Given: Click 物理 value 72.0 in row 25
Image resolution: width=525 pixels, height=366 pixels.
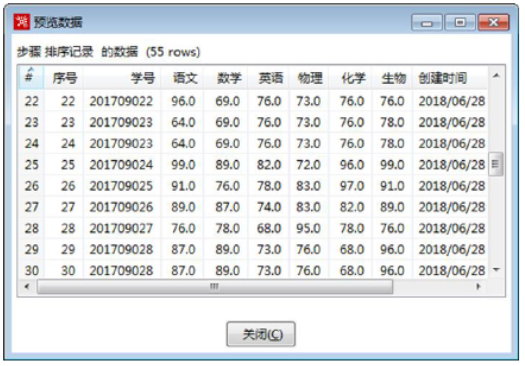Looking at the screenshot, I should tap(308, 165).
